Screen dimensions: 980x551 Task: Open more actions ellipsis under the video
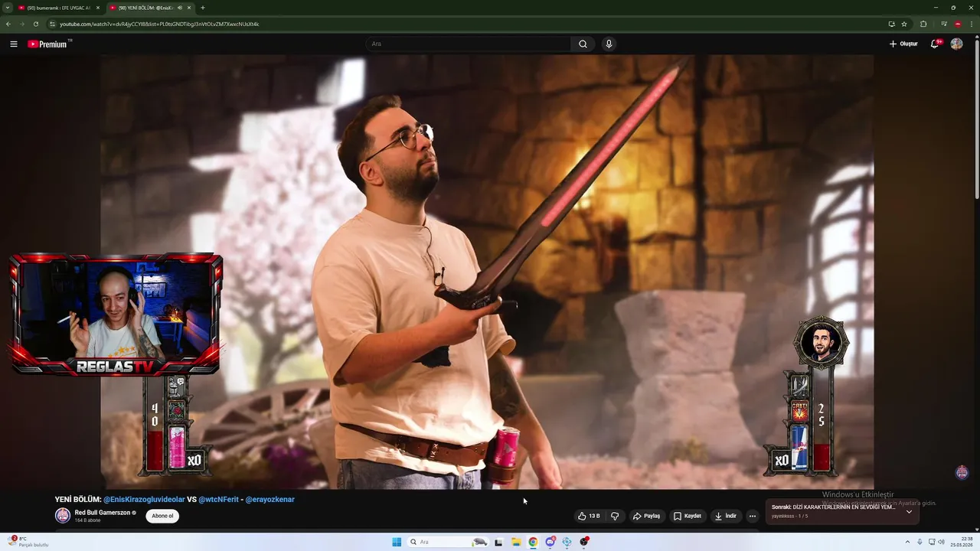pos(753,516)
